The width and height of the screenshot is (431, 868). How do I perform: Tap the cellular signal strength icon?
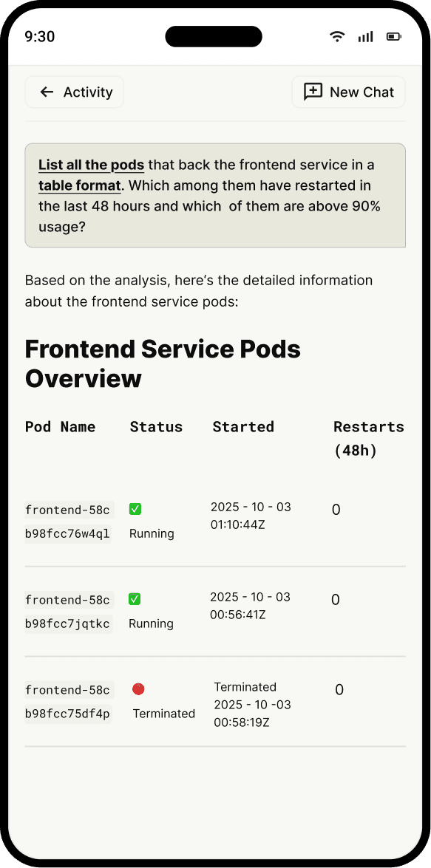click(365, 35)
